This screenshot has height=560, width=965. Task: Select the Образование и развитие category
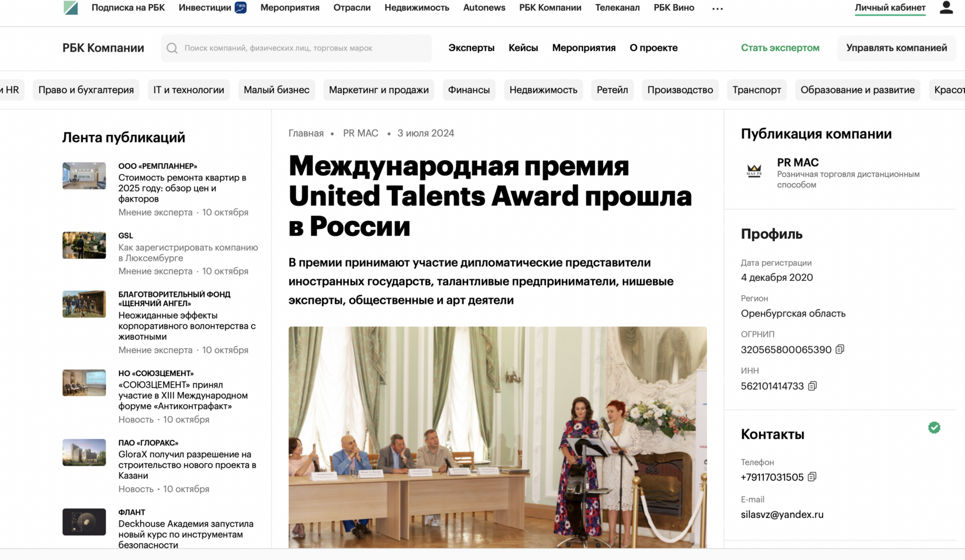(858, 90)
